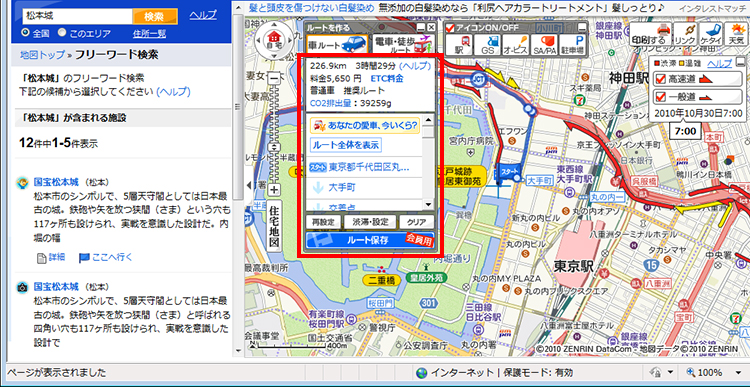Click route list scroll up arrow
The height and width of the screenshot is (387, 750).
429,119
